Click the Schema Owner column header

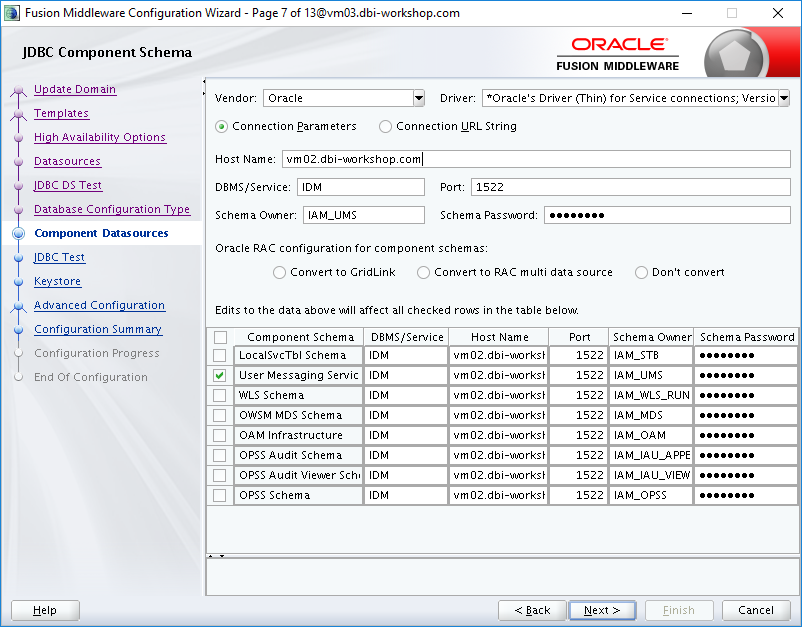tap(652, 338)
